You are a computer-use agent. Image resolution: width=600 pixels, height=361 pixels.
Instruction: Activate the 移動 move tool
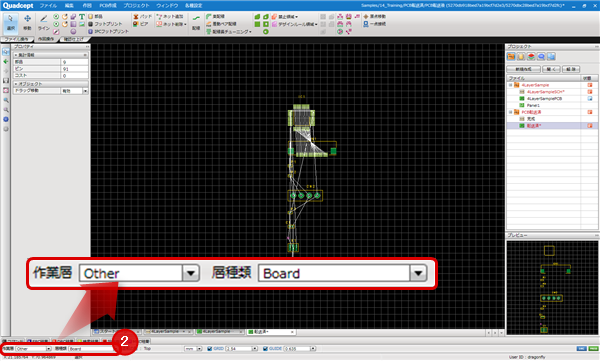27,23
